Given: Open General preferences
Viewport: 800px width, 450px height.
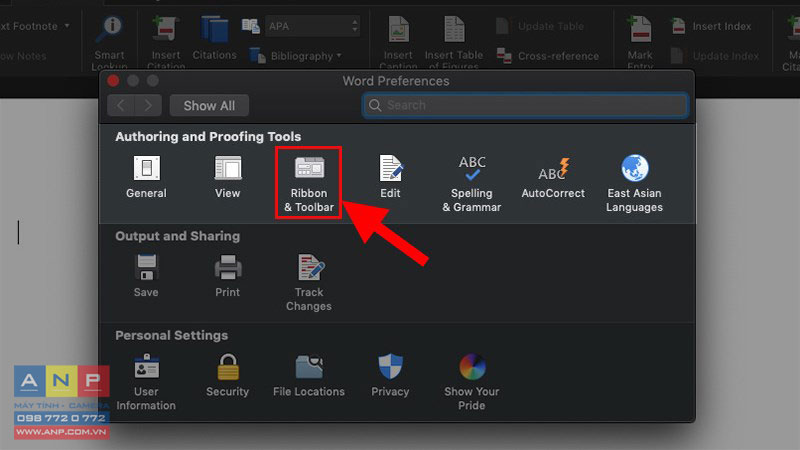Looking at the screenshot, I should [146, 177].
